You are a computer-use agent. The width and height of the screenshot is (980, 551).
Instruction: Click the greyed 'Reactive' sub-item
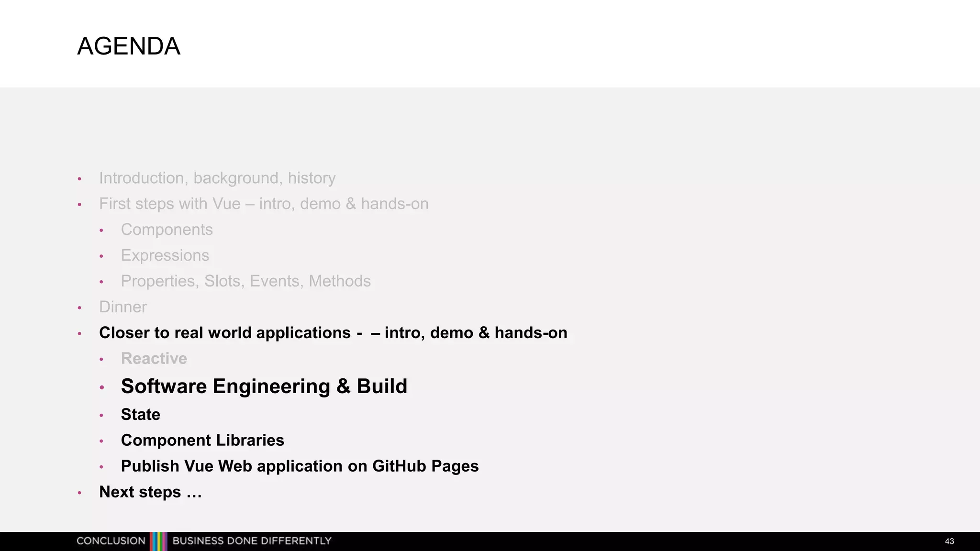tap(154, 359)
